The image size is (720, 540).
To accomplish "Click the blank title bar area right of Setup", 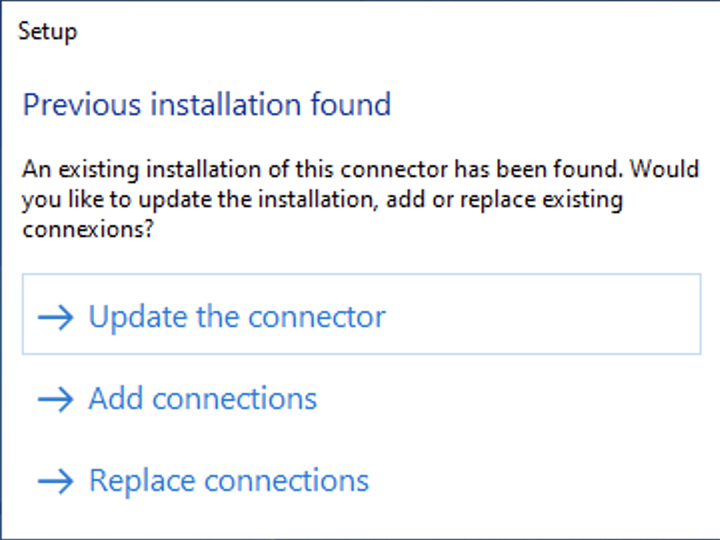I will pos(400,31).
